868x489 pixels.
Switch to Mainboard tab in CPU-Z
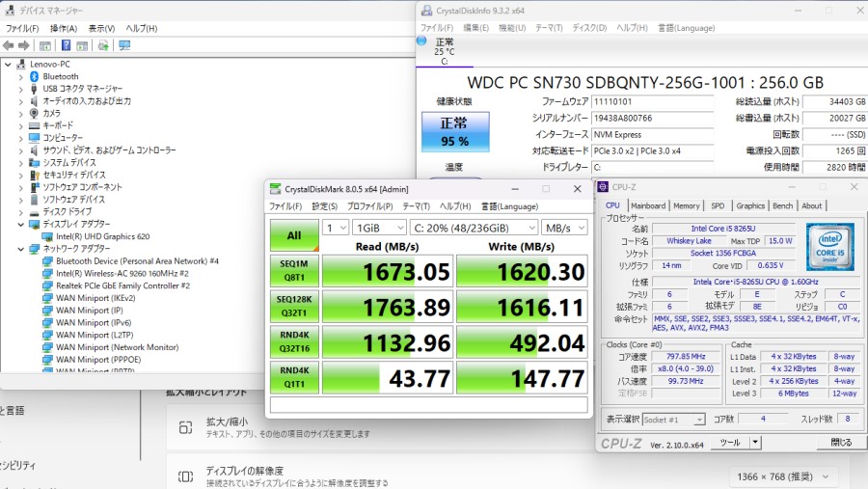(x=648, y=205)
